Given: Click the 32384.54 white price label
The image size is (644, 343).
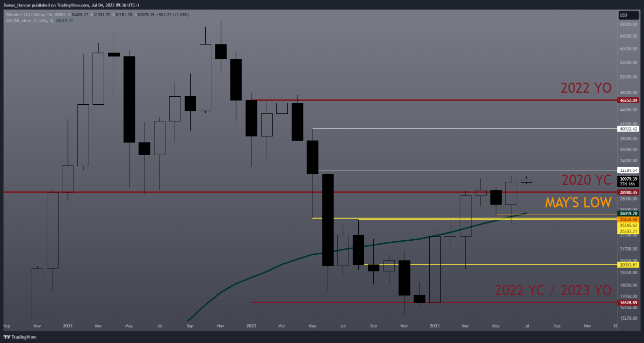Looking at the screenshot, I should pyautogui.click(x=628, y=170).
